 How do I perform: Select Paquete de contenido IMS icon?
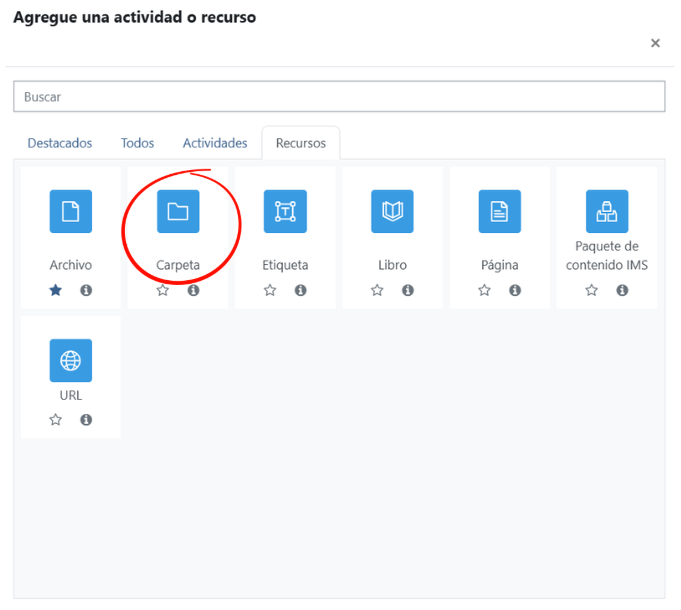click(607, 211)
